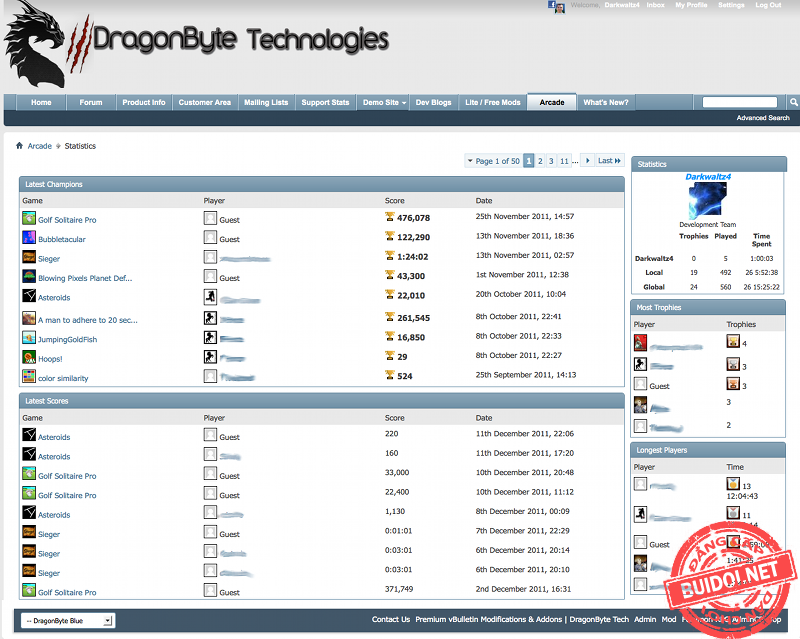Open the Blowing Pixels Planet Defender game icon
Image resolution: width=800 pixels, height=639 pixels.
29,277
